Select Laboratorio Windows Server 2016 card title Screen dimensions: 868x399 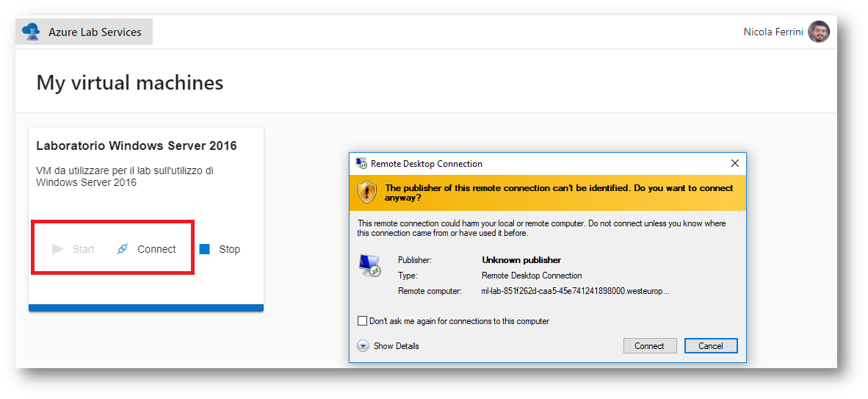(136, 145)
